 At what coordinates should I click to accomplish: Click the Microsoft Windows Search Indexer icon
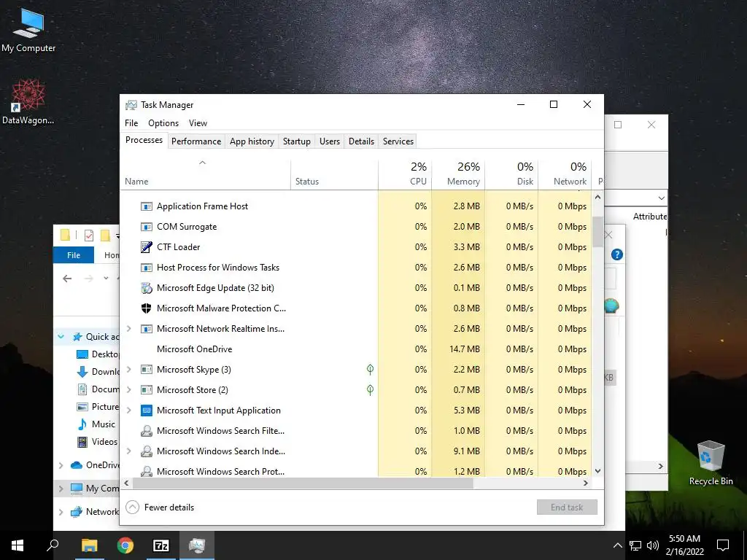(146, 451)
